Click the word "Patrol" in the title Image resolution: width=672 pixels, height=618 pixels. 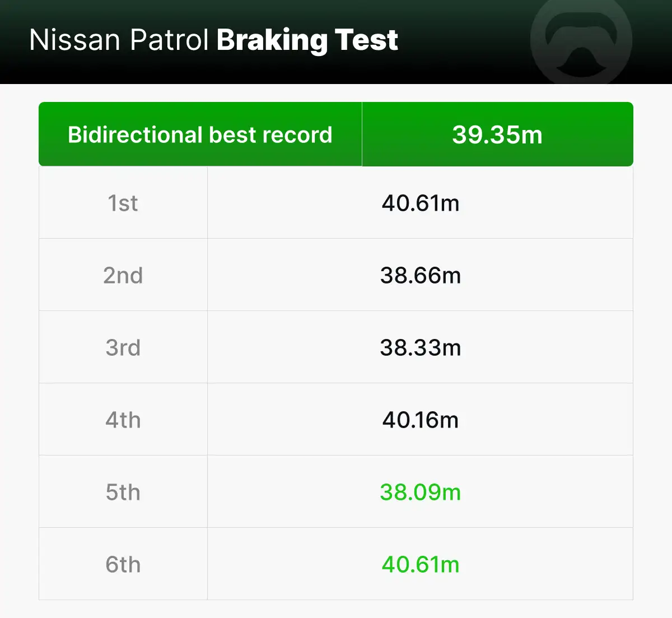(169, 40)
